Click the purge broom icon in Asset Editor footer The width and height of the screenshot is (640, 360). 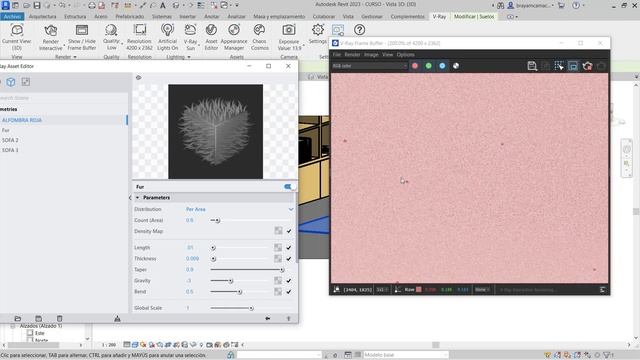pyautogui.click(x=117, y=318)
